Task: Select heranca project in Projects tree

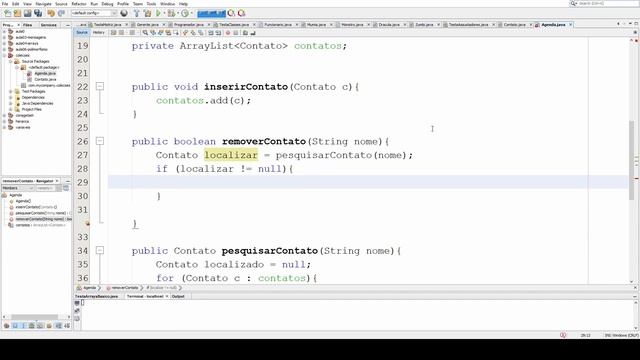Action: (22, 121)
